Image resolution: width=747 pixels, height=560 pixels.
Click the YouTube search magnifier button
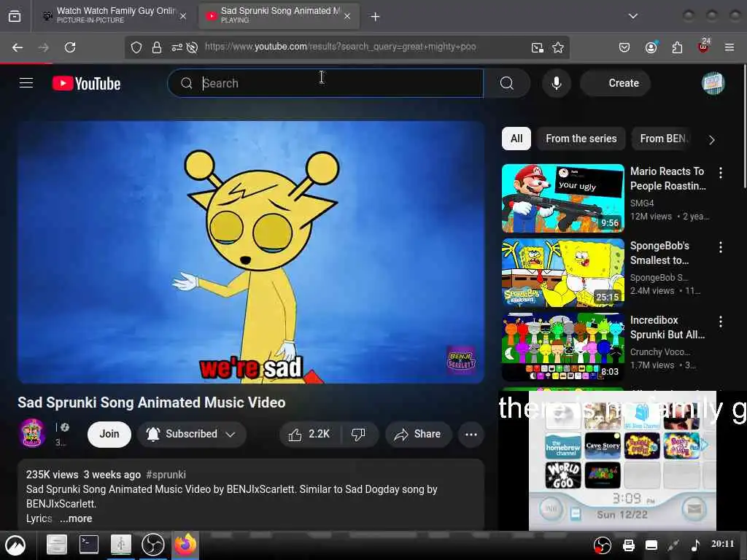click(507, 83)
